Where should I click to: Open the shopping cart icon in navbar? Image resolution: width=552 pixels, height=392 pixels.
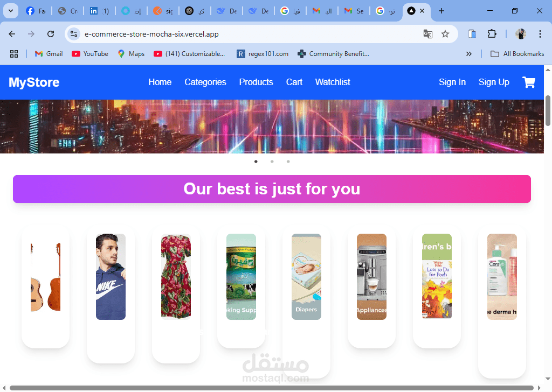529,82
